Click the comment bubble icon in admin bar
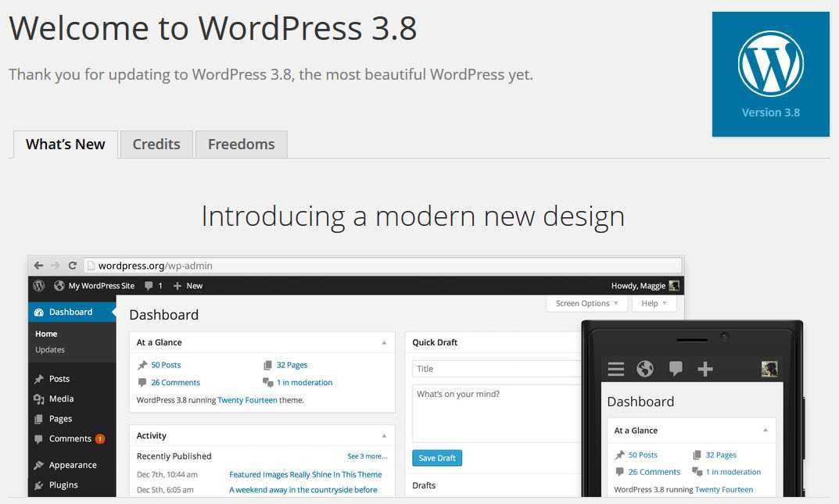 [149, 286]
